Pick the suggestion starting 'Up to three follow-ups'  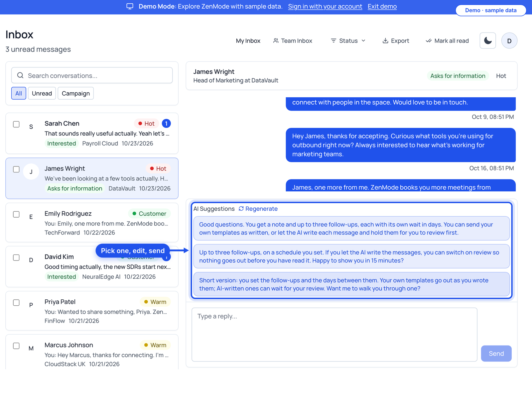(x=351, y=256)
